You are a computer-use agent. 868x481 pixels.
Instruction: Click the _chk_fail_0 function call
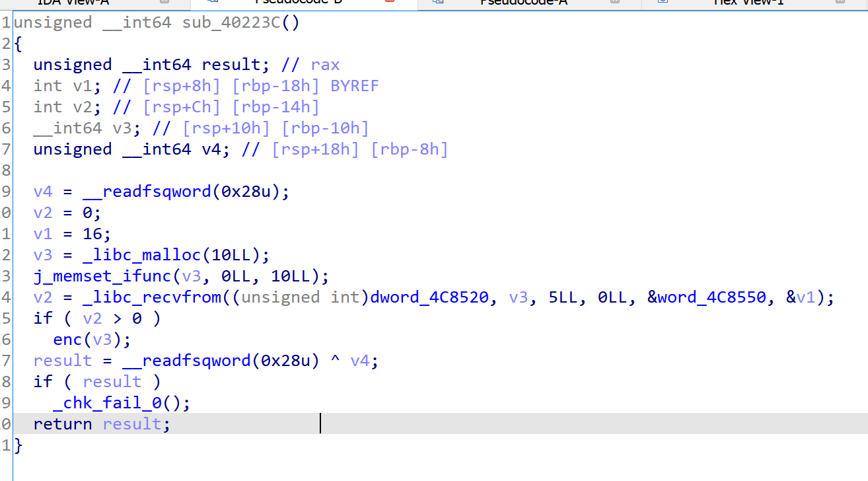107,403
